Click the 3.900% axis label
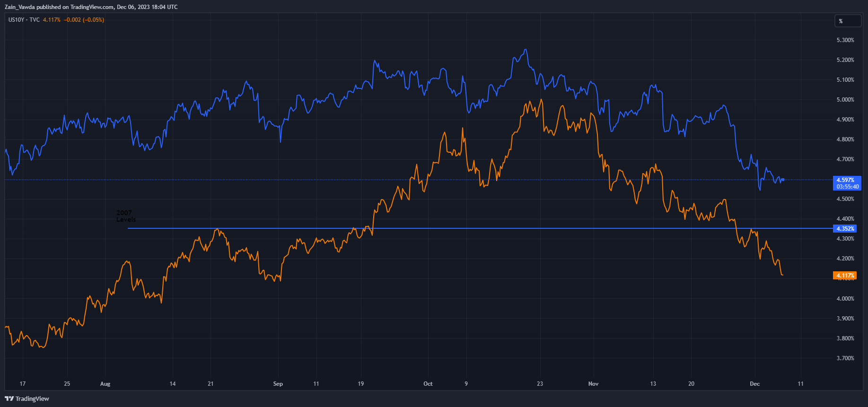 click(x=845, y=319)
